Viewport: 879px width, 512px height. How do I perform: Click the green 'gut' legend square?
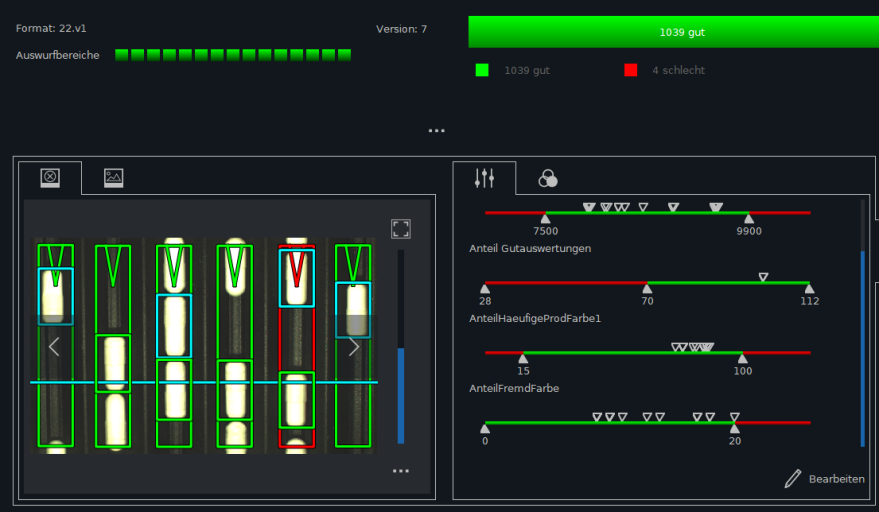(x=483, y=71)
